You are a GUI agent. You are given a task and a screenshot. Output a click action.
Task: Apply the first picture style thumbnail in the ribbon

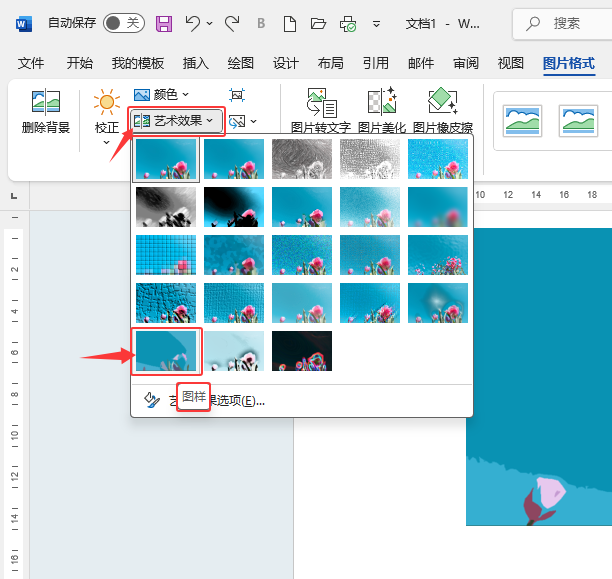coord(522,121)
